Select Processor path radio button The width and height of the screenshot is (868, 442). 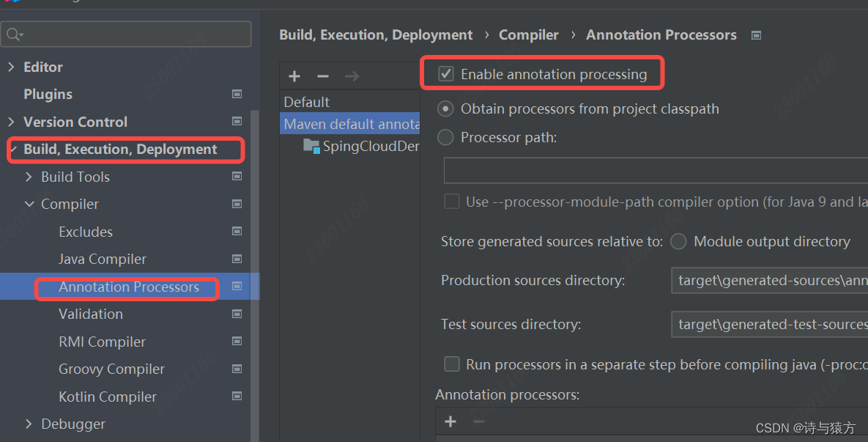(x=445, y=137)
